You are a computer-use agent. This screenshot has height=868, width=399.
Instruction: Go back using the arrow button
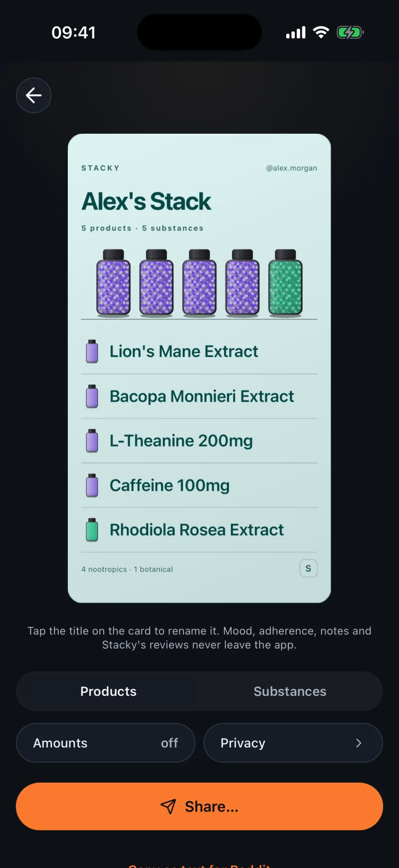(x=33, y=95)
